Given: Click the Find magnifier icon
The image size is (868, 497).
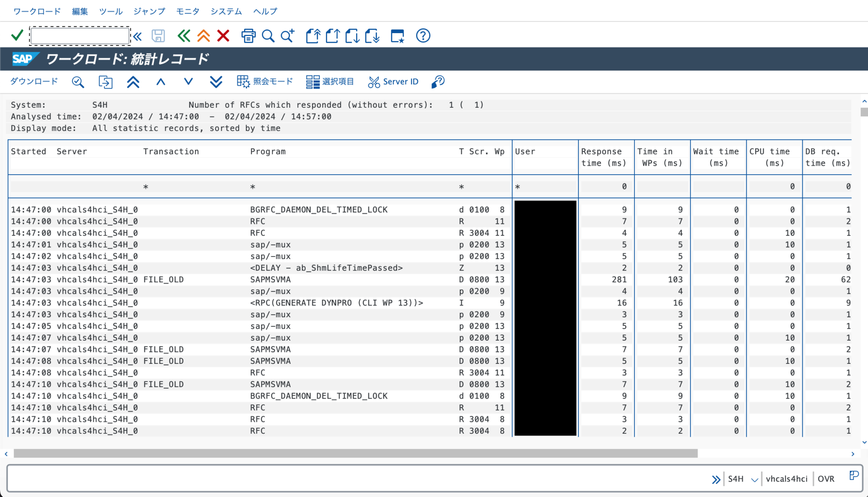Looking at the screenshot, I should (x=268, y=36).
